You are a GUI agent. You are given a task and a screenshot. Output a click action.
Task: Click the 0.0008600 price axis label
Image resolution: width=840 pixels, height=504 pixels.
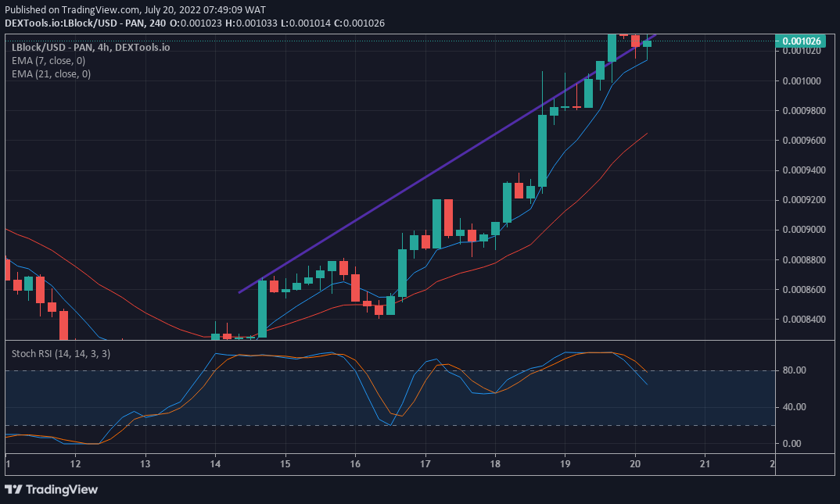tap(804, 289)
